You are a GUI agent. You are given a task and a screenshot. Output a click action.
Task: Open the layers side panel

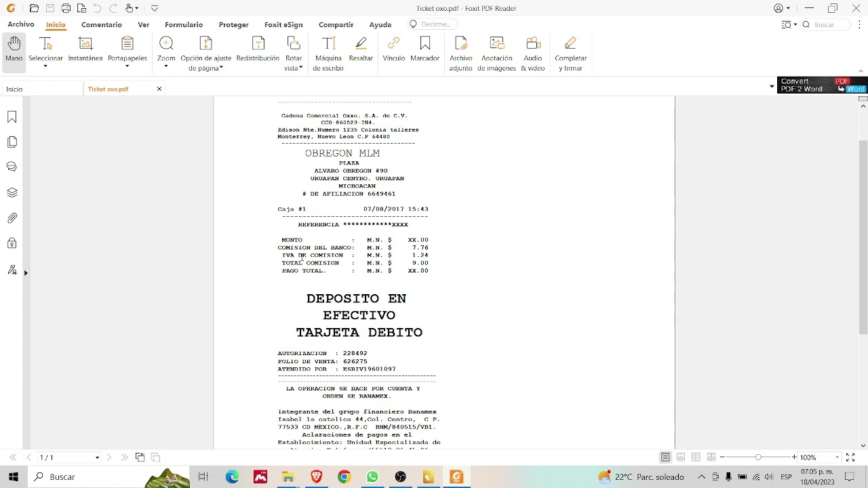[x=12, y=192]
